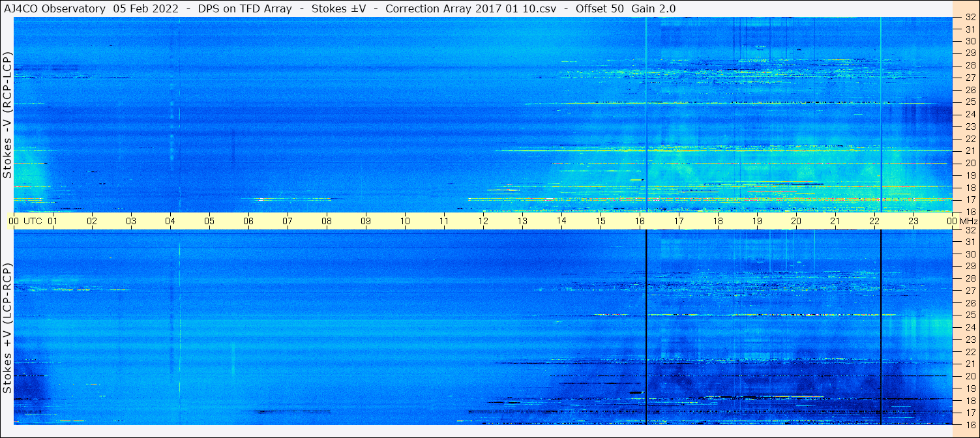Click the 21 hour tick on time axis
The height and width of the screenshot is (438, 980).
[835, 221]
